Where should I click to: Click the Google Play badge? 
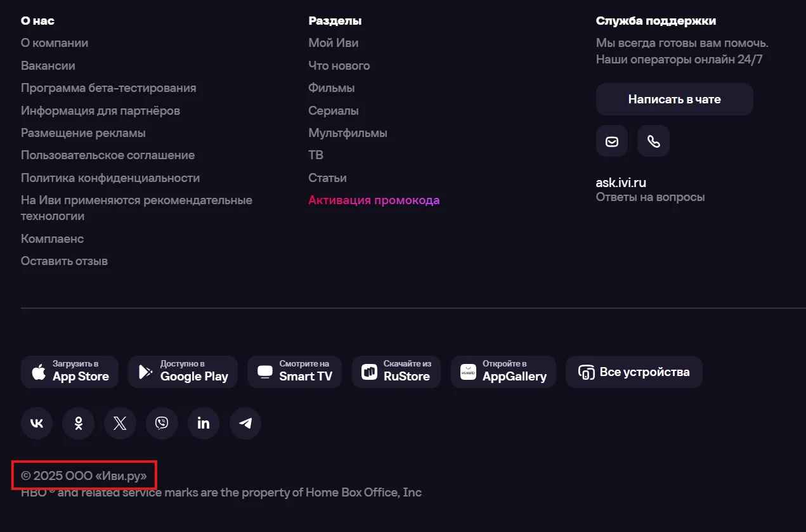(x=183, y=372)
